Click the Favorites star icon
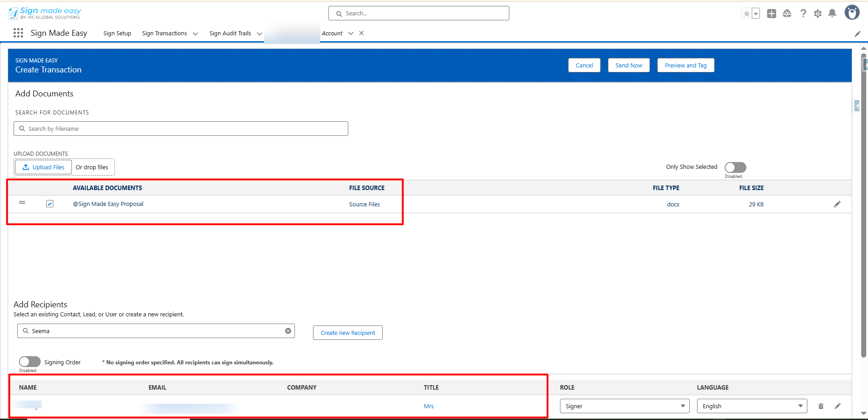868x420 pixels. (x=746, y=14)
